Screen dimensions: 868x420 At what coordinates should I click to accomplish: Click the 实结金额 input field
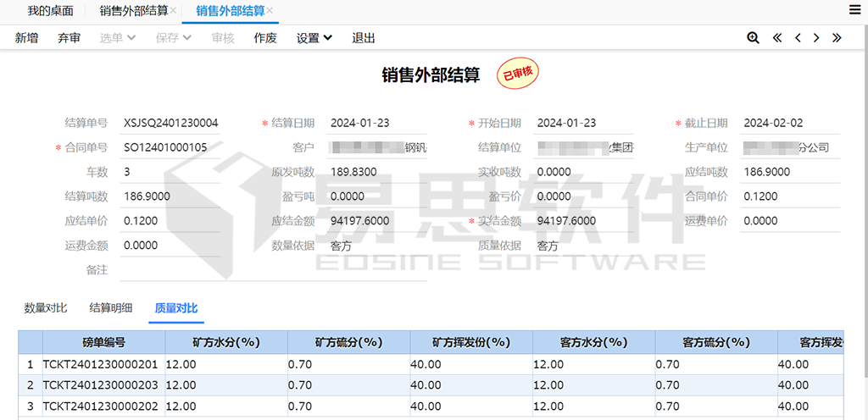(x=584, y=221)
